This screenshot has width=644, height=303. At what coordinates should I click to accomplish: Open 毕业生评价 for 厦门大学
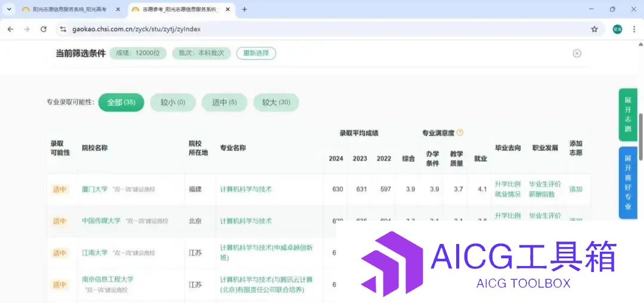[x=544, y=184]
